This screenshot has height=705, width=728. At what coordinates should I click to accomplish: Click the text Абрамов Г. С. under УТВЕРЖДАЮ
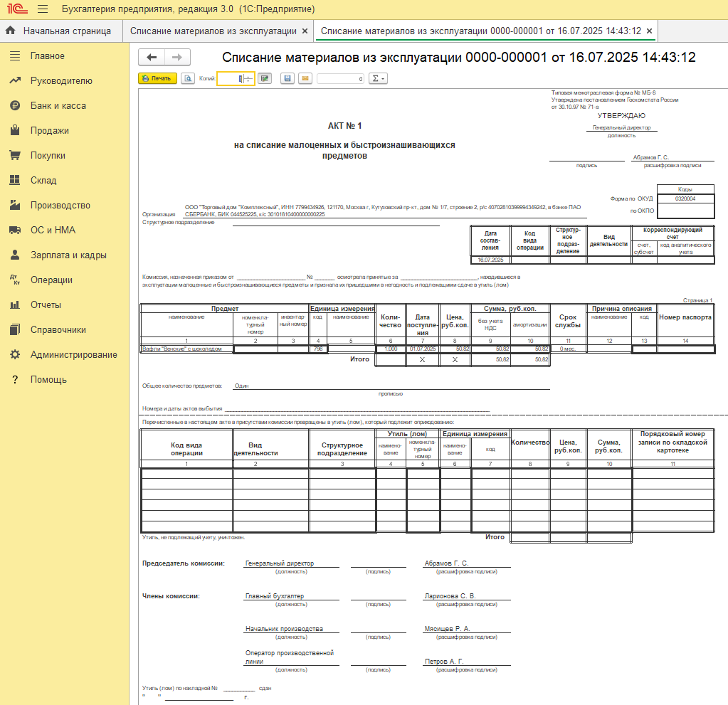pos(650,157)
